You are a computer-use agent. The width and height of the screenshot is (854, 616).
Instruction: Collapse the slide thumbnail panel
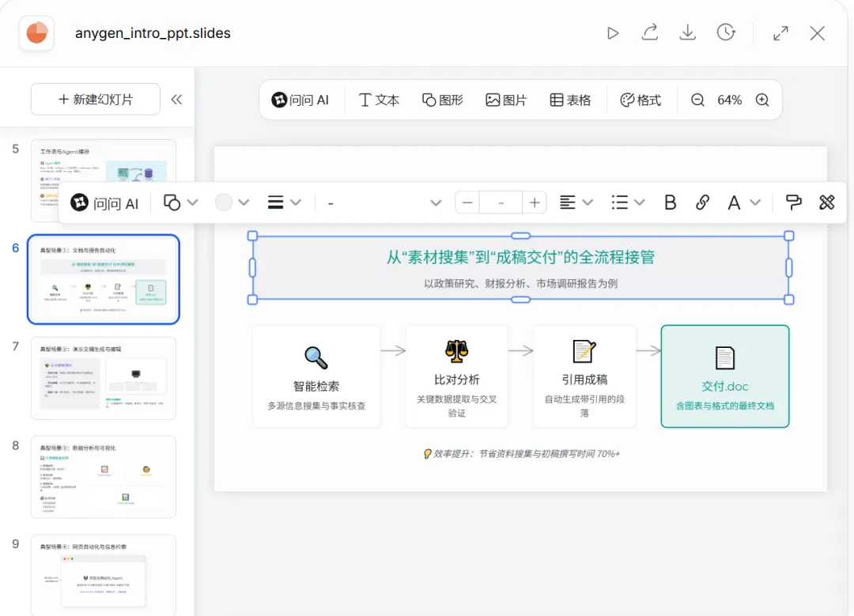(x=176, y=100)
